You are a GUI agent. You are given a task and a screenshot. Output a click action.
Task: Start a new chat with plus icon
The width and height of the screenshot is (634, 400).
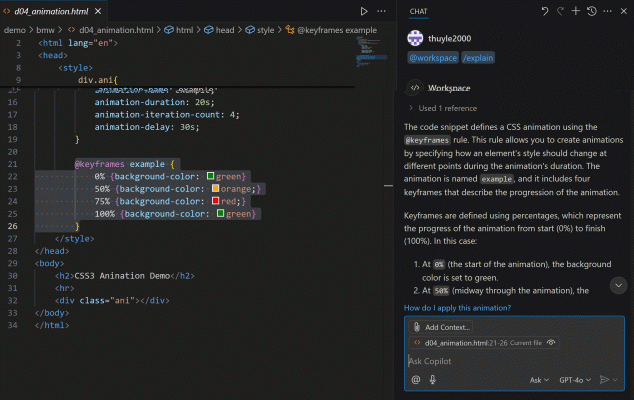pyautogui.click(x=575, y=11)
